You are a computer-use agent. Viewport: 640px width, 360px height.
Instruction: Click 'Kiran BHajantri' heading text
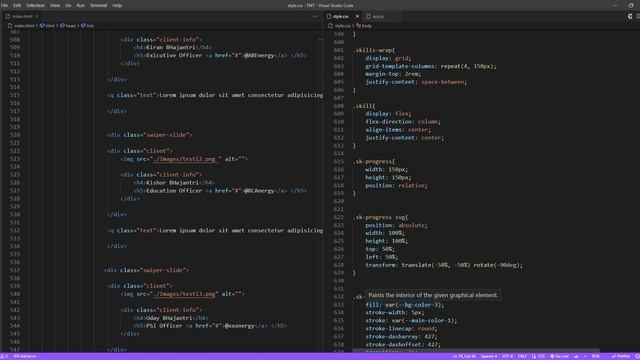(x=171, y=47)
